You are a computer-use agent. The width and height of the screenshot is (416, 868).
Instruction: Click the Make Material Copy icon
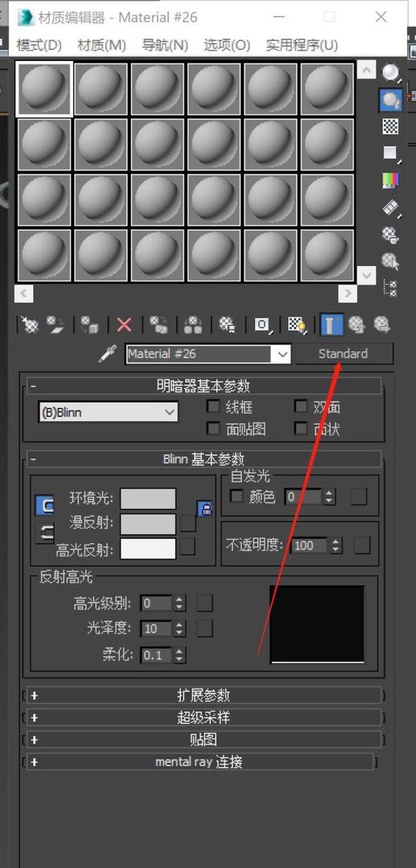point(159,325)
